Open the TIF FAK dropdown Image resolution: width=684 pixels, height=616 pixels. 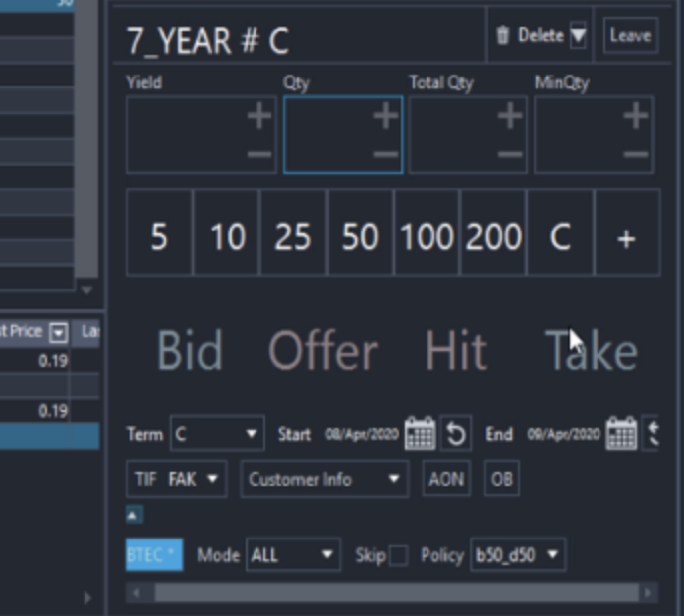pos(177,479)
